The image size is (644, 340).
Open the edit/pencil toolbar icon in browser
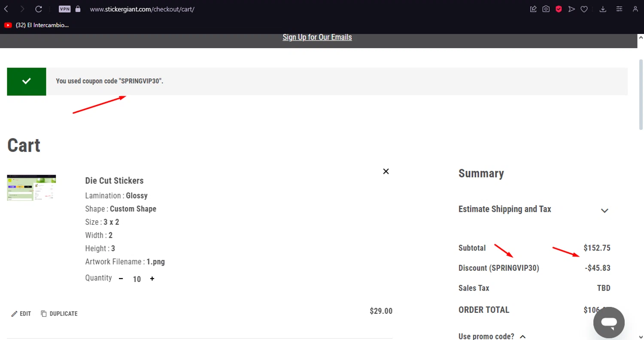(x=533, y=9)
